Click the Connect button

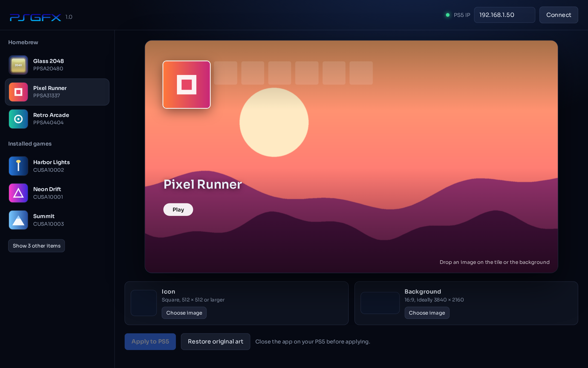[x=559, y=15]
